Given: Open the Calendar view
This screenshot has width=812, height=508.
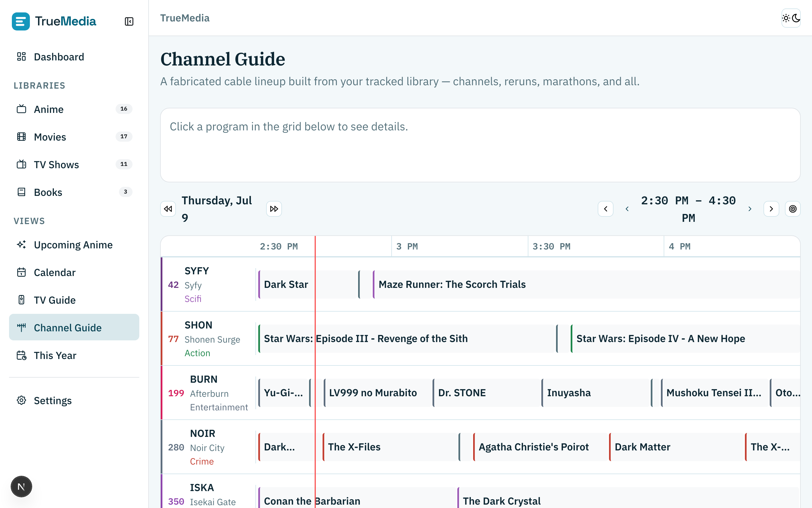Looking at the screenshot, I should pyautogui.click(x=74, y=272).
